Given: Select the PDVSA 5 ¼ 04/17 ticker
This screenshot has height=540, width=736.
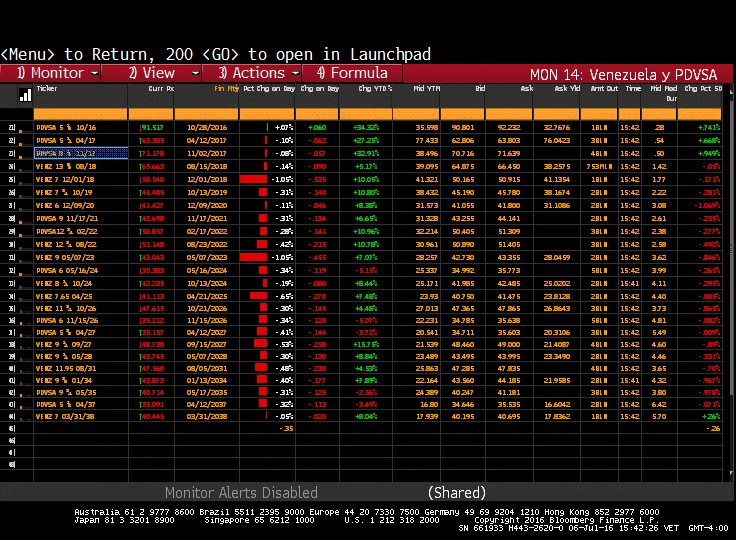Looking at the screenshot, I should point(66,140).
